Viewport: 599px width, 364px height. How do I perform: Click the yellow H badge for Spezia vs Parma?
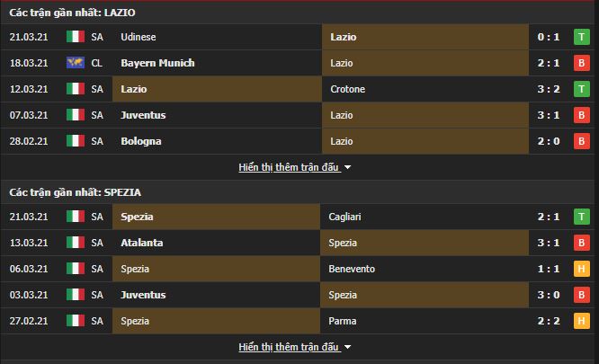pyautogui.click(x=581, y=321)
